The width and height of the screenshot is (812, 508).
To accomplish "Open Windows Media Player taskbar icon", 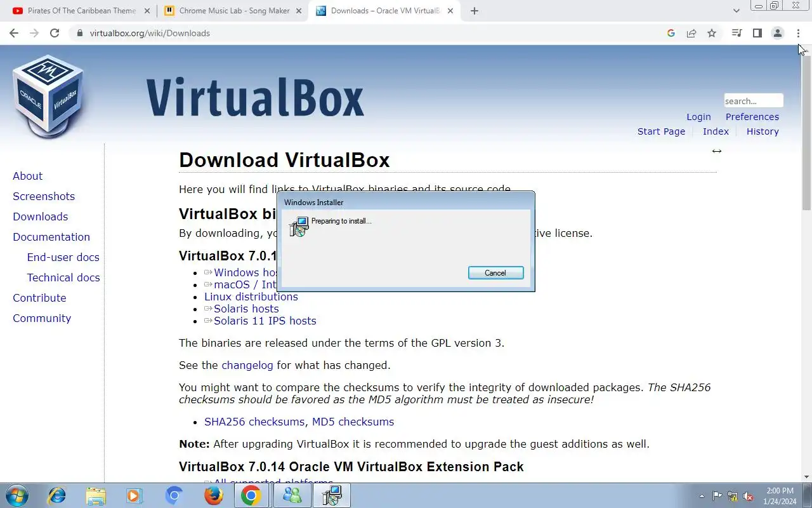I will (134, 495).
